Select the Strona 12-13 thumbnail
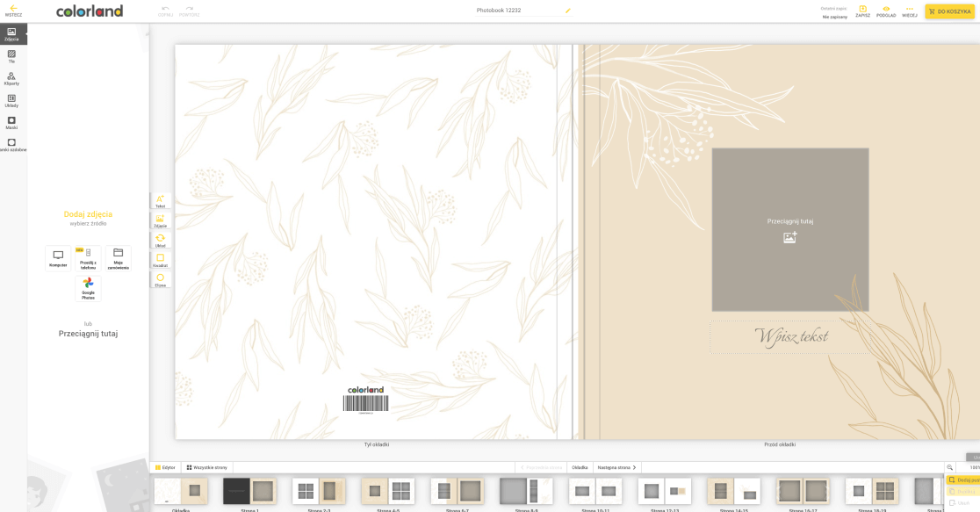The image size is (980, 512). click(x=665, y=494)
